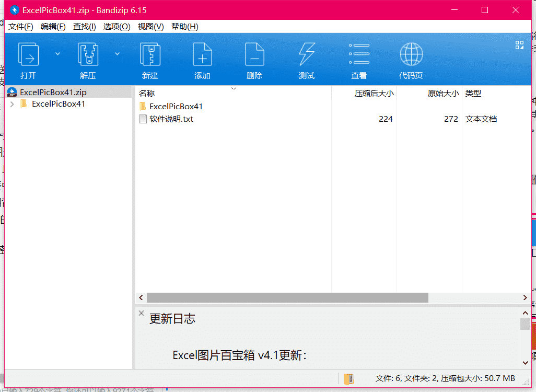
Task: Select ExcelPicBox41 folder in left tree
Action: pyautogui.click(x=59, y=104)
